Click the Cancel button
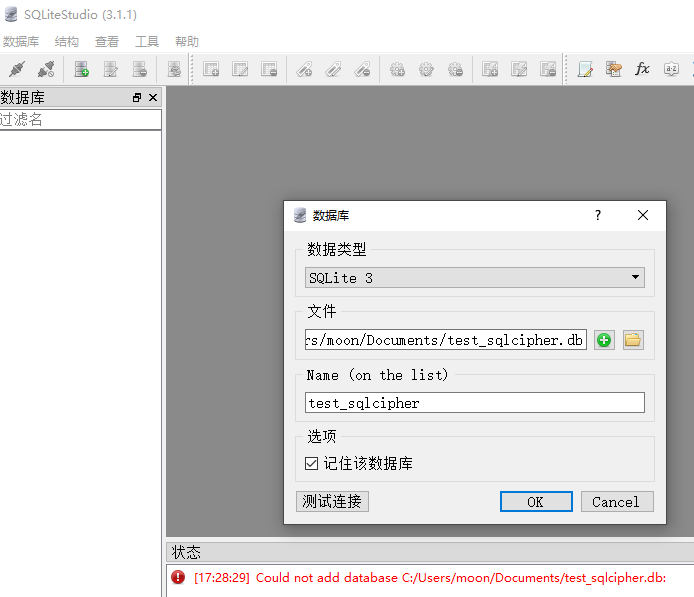This screenshot has width=694, height=597. pyautogui.click(x=617, y=501)
